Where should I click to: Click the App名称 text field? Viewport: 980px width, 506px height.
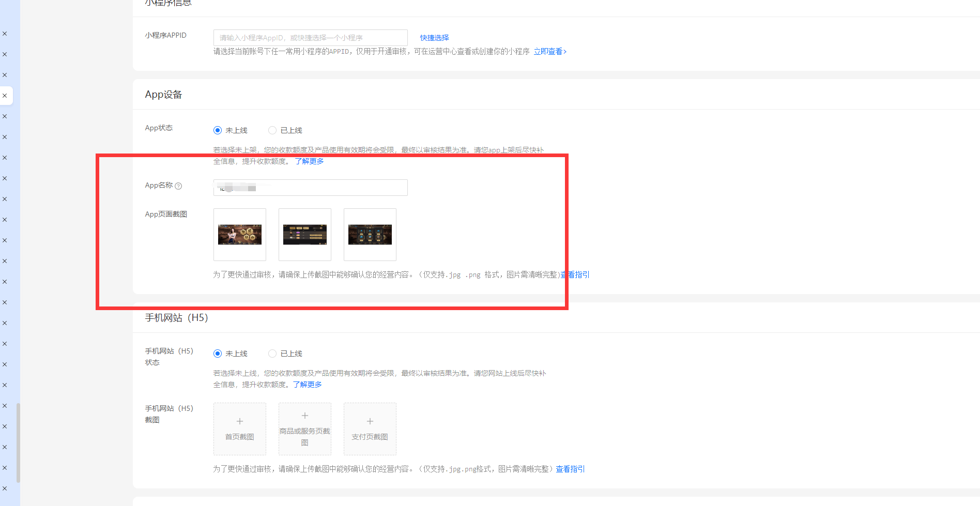310,188
